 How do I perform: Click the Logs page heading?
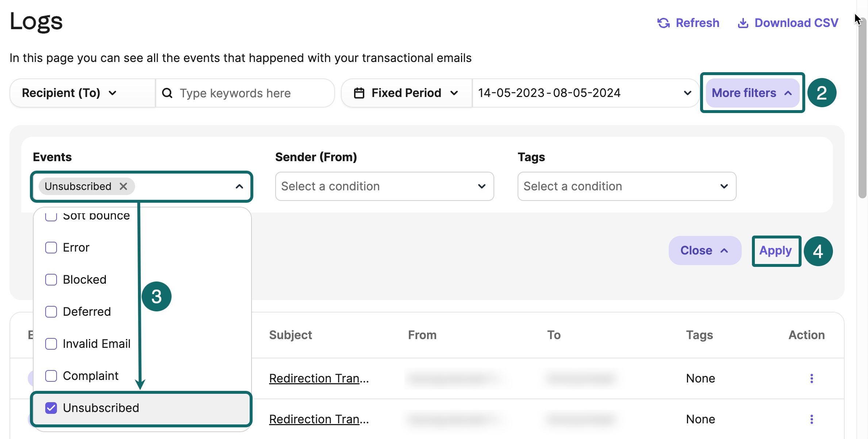tap(36, 22)
